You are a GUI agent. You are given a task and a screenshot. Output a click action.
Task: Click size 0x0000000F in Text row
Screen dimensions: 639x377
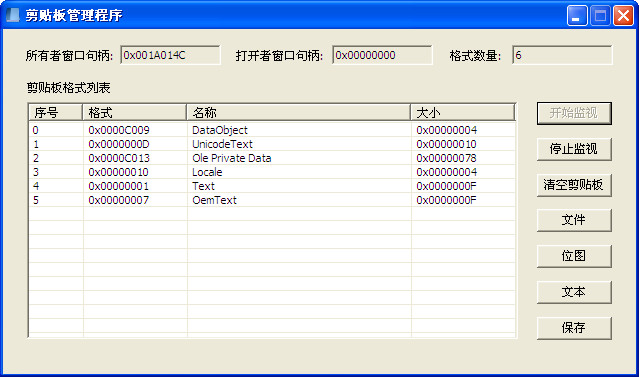(x=446, y=186)
